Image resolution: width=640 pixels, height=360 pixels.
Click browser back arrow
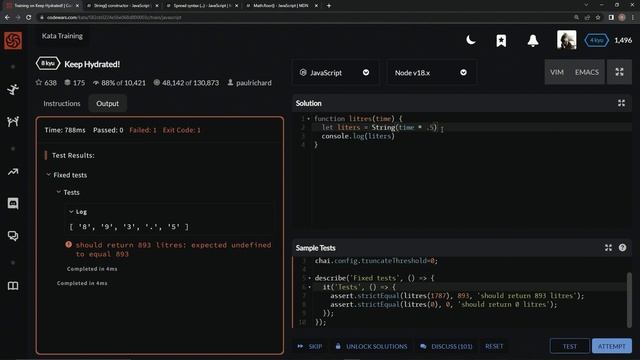pos(7,18)
